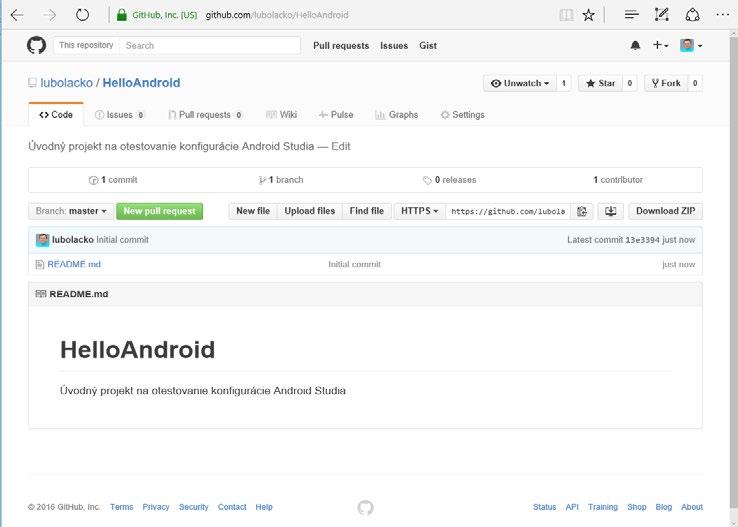The height and width of the screenshot is (527, 738).
Task: Click the clone URL text field
Action: click(508, 211)
